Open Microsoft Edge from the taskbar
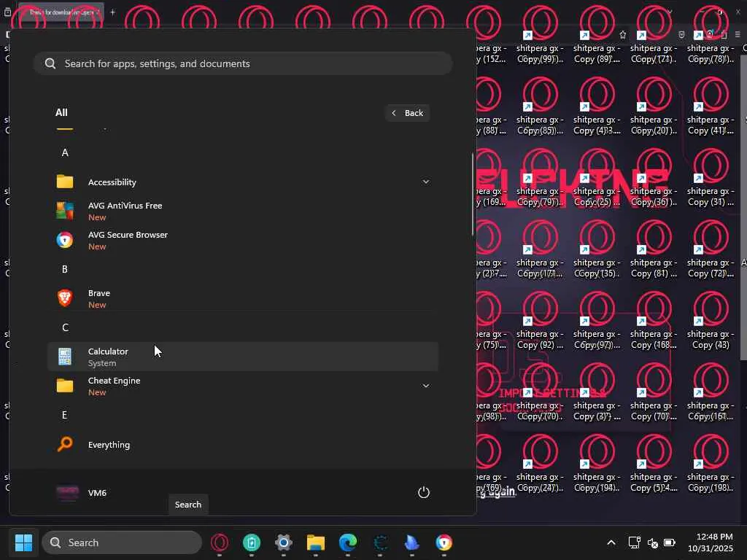The image size is (747, 560). (x=348, y=542)
